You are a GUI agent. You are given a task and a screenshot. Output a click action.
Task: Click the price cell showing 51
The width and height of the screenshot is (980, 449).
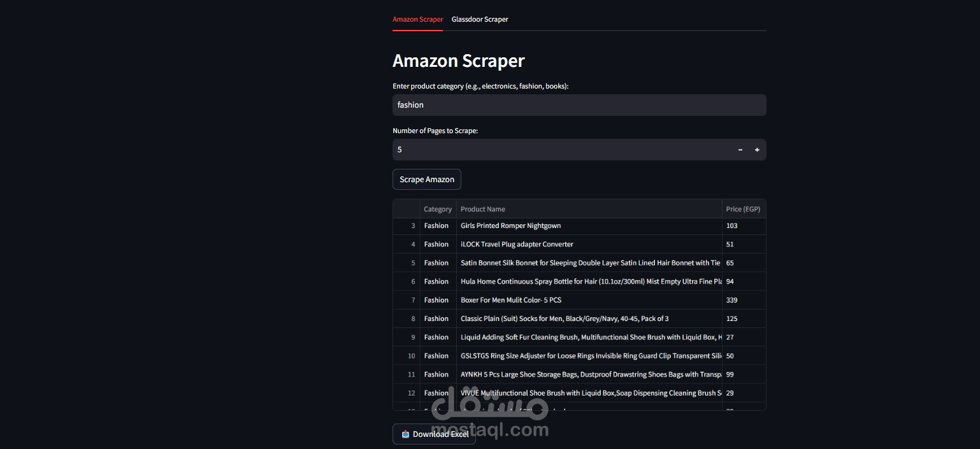pos(744,245)
